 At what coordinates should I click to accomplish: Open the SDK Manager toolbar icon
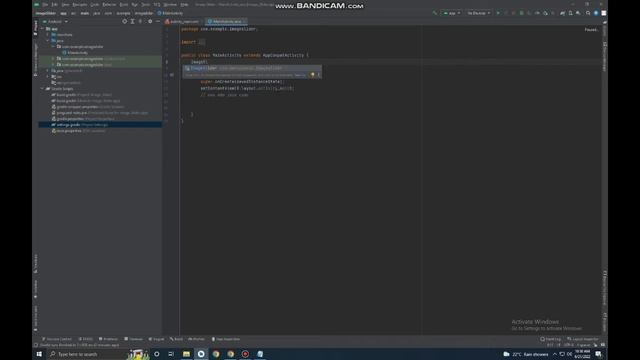point(578,13)
